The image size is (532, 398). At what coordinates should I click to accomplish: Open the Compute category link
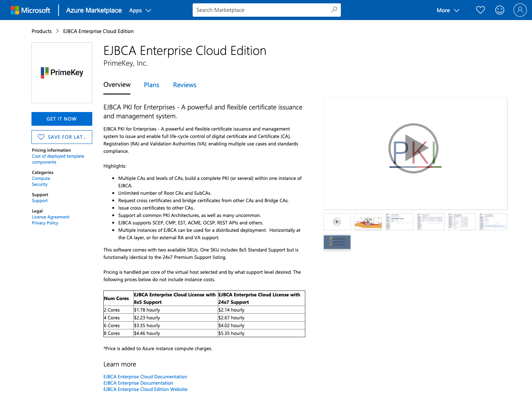(41, 178)
